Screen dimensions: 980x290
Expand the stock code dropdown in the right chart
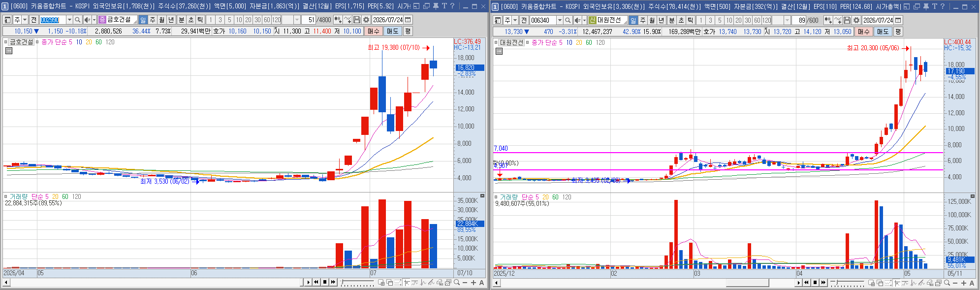[x=560, y=20]
